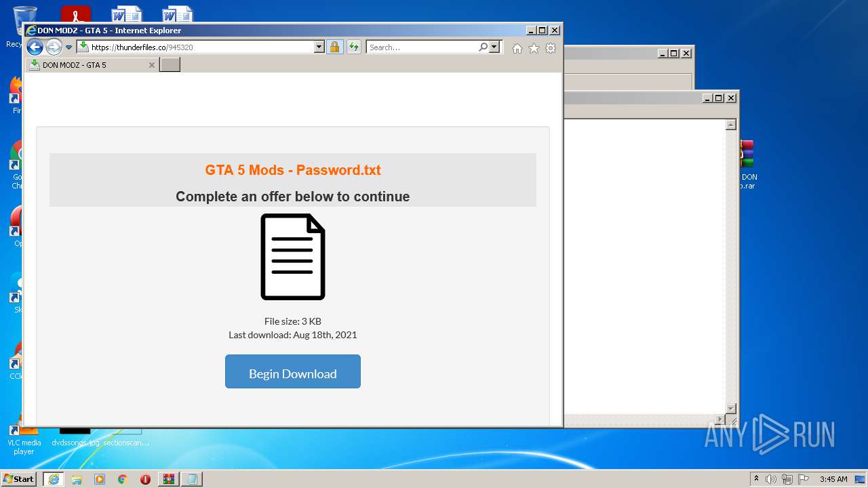Viewport: 868px width, 488px height.
Task: Click the security lock icon
Action: coord(334,47)
